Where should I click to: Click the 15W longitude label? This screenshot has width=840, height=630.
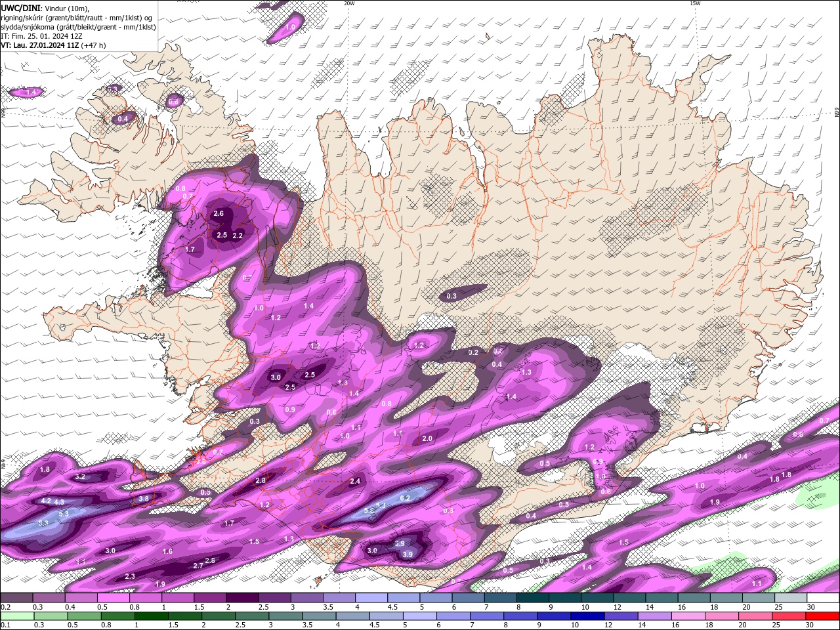point(695,3)
